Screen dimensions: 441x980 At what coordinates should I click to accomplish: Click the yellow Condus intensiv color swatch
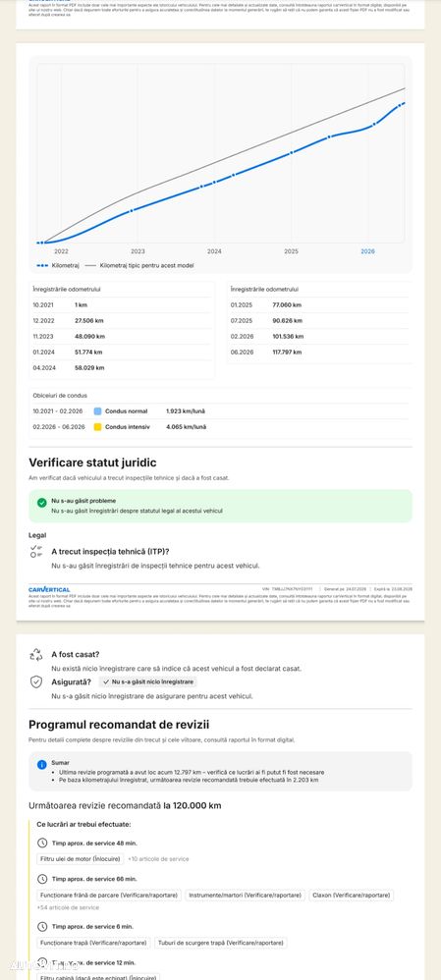(x=97, y=427)
